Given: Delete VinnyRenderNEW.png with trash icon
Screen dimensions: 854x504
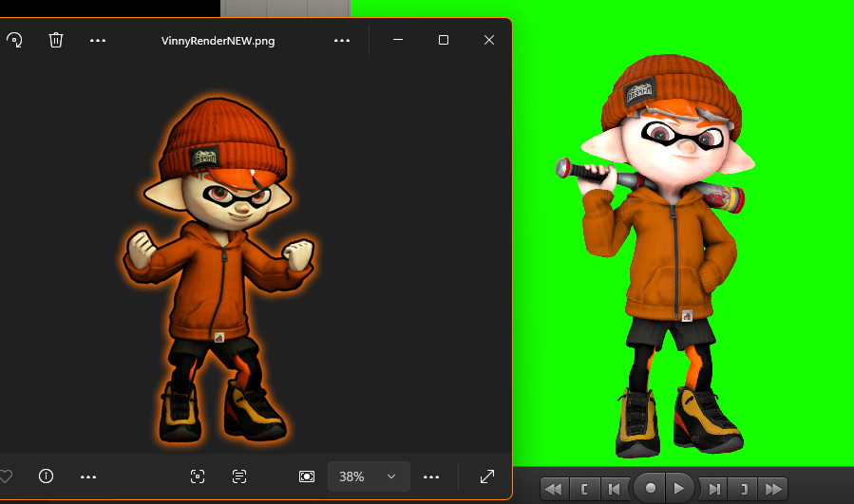Looking at the screenshot, I should (56, 40).
